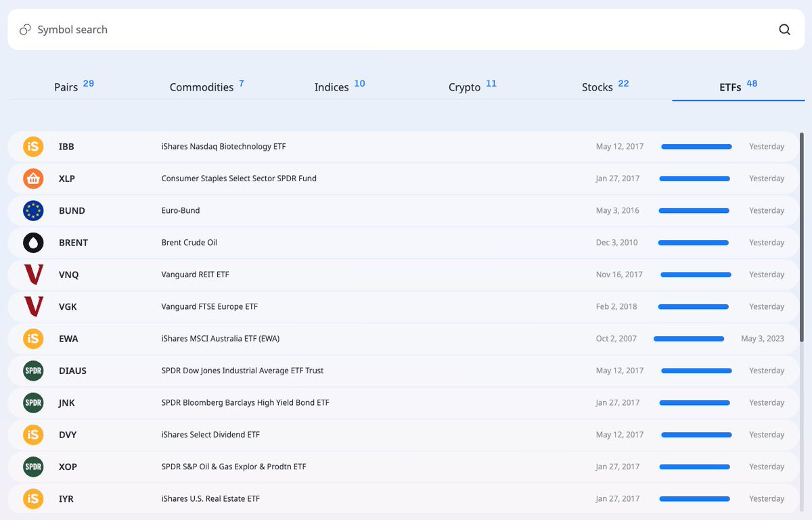Screen dimensions: 812x520
Task: Select the JNK symbol
Action: 67,402
